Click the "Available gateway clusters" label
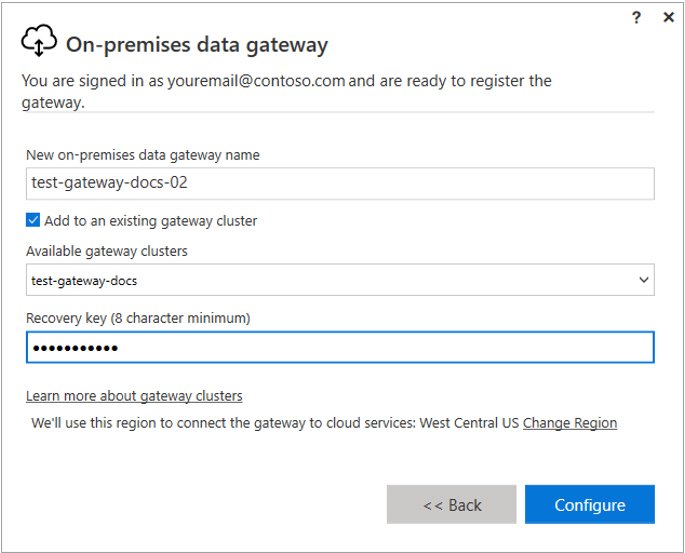The width and height of the screenshot is (685, 553). [x=107, y=251]
